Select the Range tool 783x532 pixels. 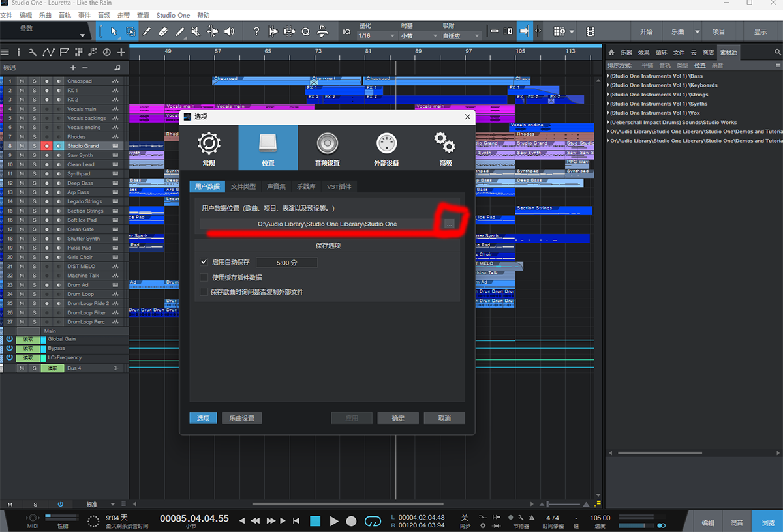(130, 31)
